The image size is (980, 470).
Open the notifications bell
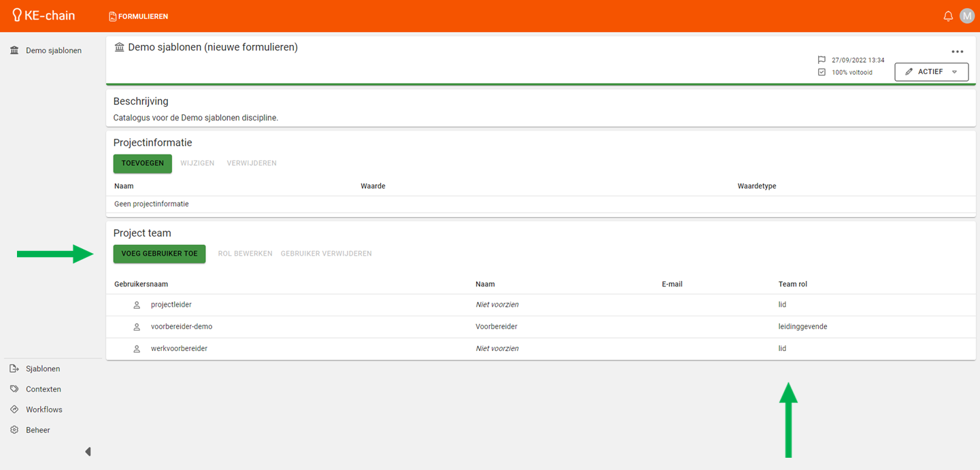point(948,16)
